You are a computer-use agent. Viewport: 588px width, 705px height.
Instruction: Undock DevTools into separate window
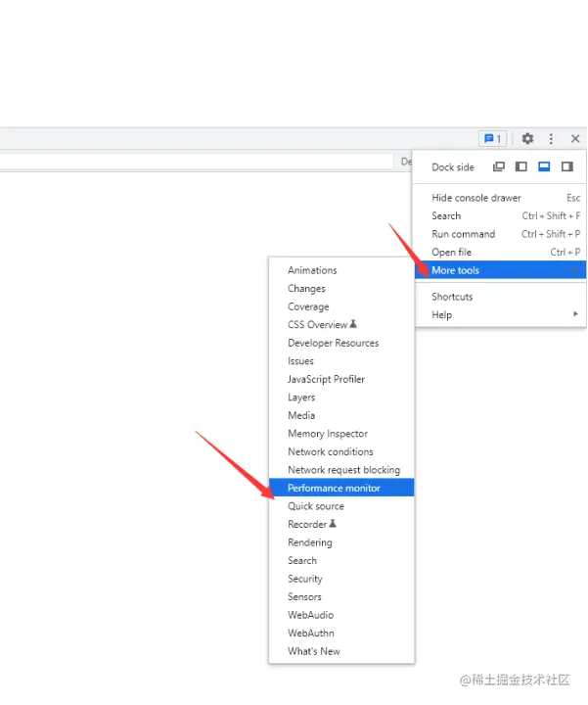coord(499,166)
